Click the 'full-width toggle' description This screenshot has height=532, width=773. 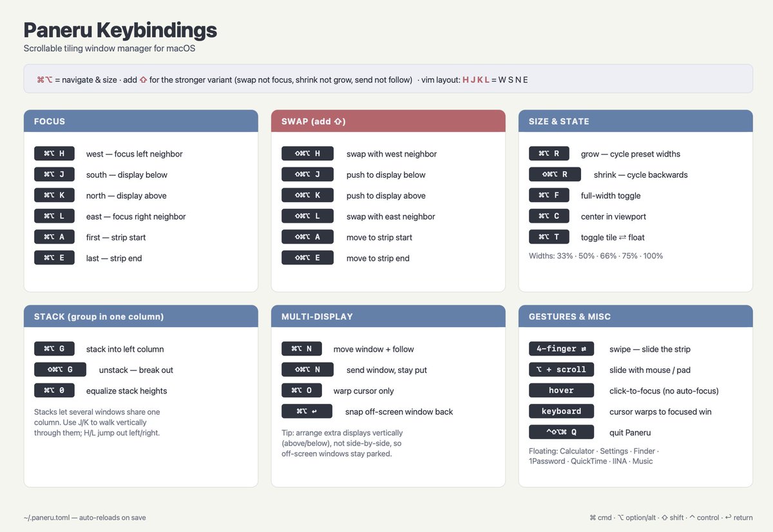pos(611,196)
